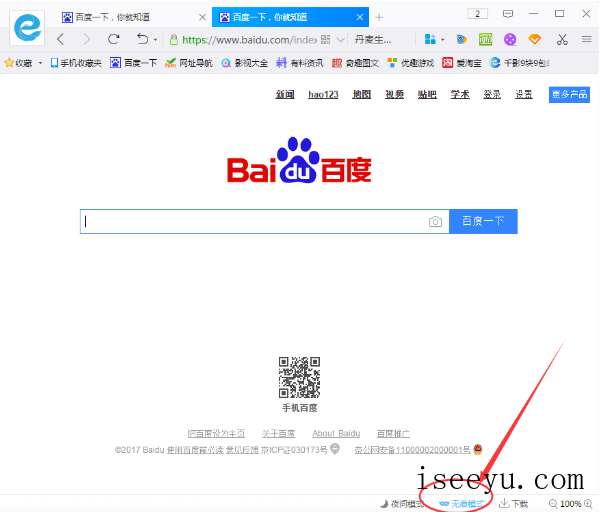The width and height of the screenshot is (602, 512).
Task: Open the hao123 link
Action: click(323, 94)
